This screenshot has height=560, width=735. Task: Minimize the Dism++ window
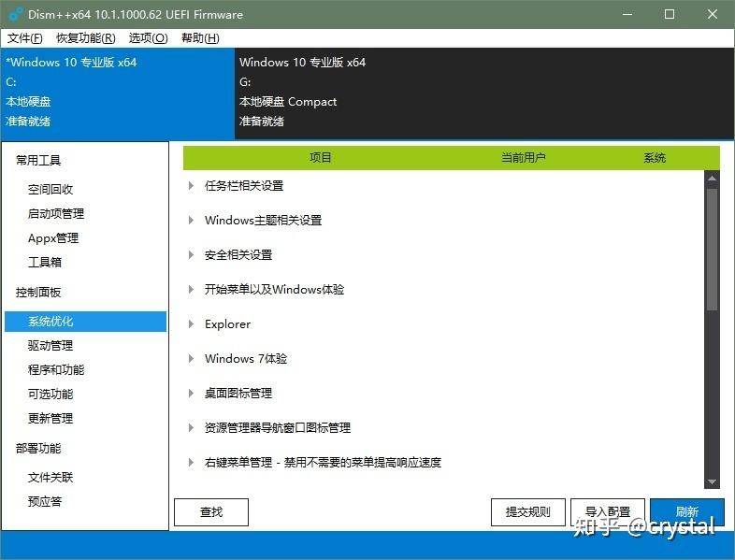coord(627,14)
